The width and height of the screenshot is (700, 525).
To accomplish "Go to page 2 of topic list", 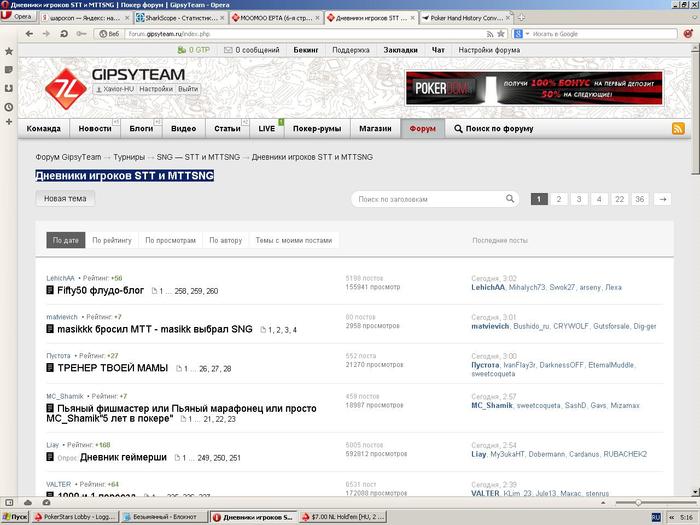I will coord(559,199).
